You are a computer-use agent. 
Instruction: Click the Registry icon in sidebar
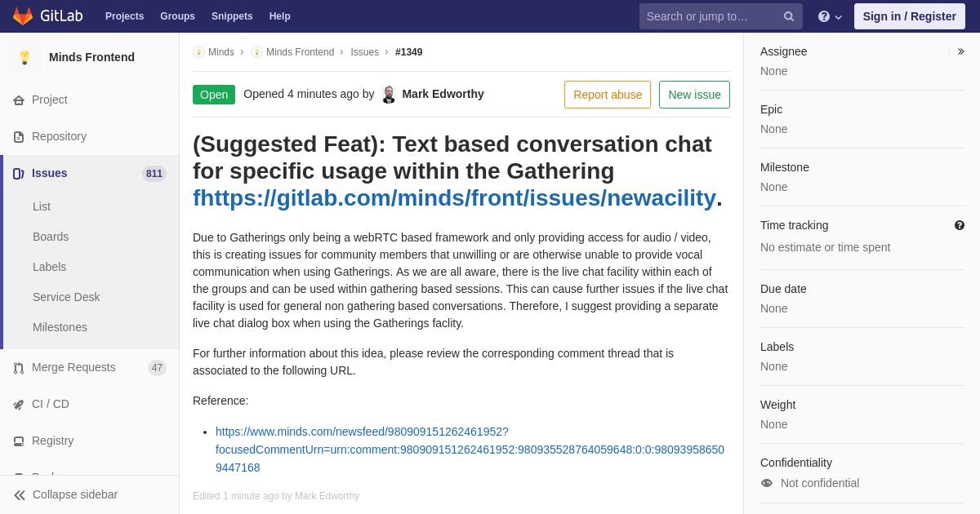19,441
